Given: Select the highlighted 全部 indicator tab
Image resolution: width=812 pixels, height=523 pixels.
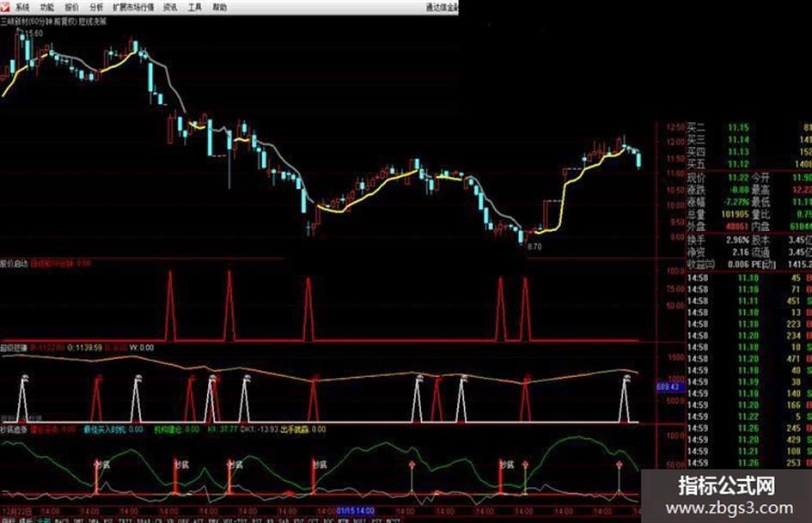Looking at the screenshot, I should coord(44,520).
